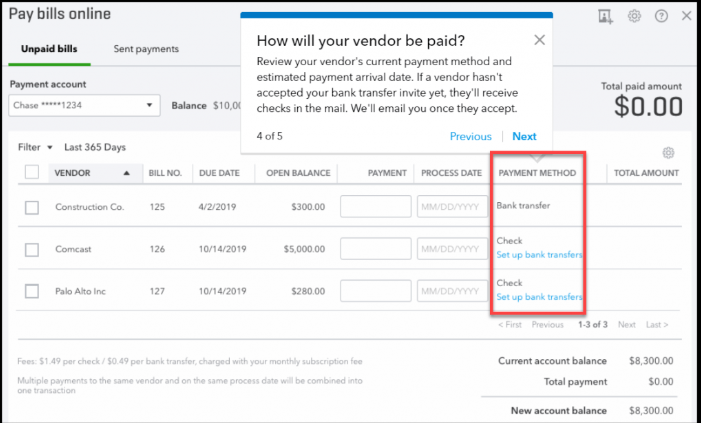Click the TOTAL AMOUNT column header
The image size is (701, 423).
click(x=646, y=173)
